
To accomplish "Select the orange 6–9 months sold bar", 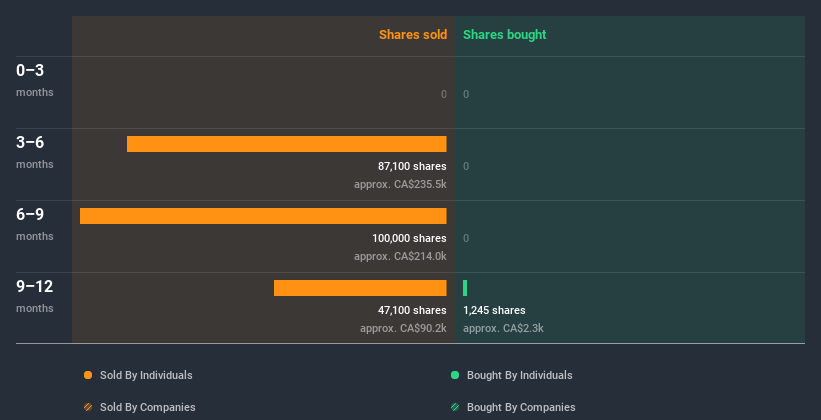I will pyautogui.click(x=263, y=216).
